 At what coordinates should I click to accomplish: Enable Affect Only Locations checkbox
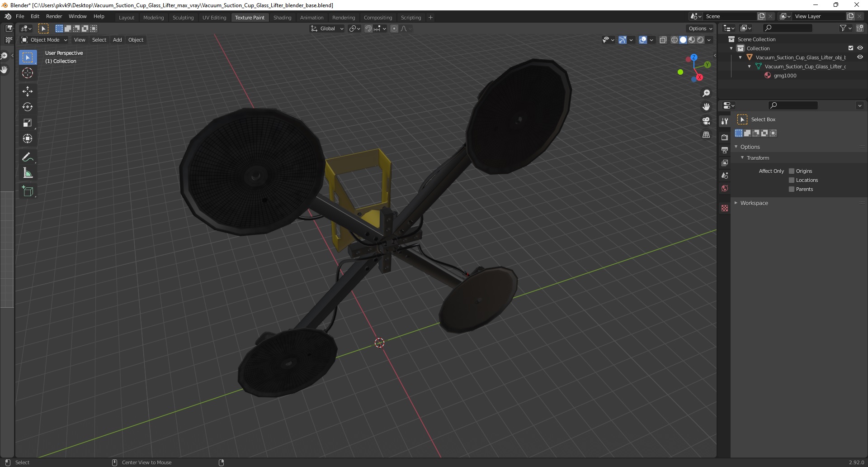pos(792,180)
